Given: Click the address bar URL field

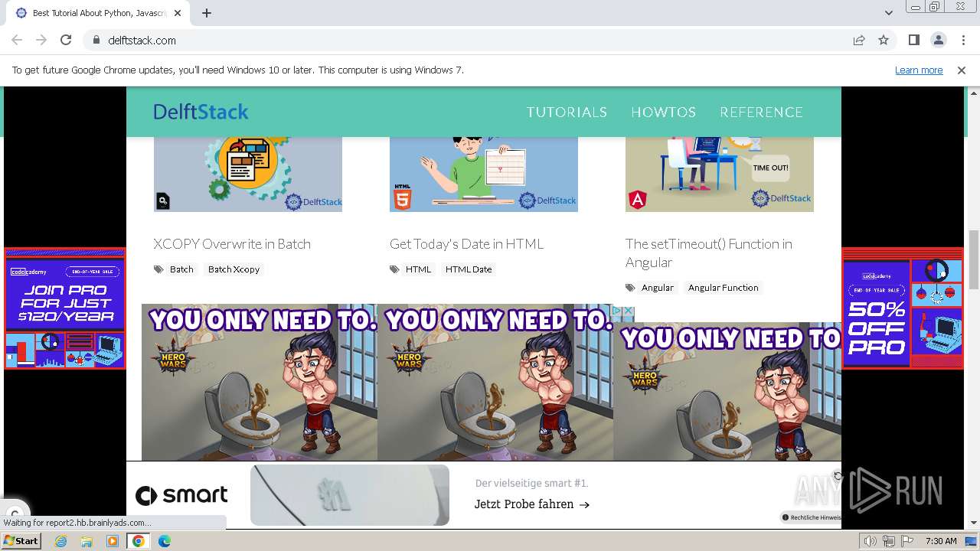Looking at the screenshot, I should (x=475, y=40).
